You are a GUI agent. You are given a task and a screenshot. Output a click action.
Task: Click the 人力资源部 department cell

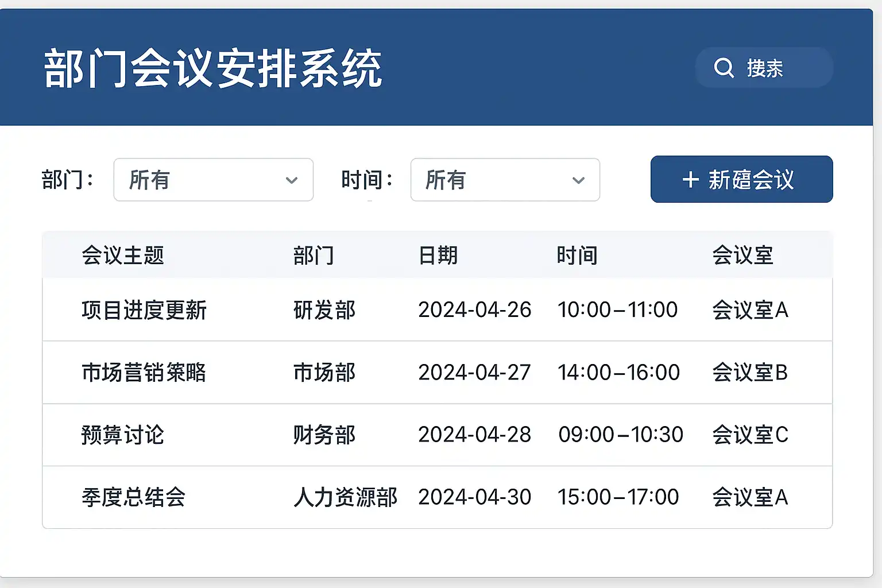[345, 497]
